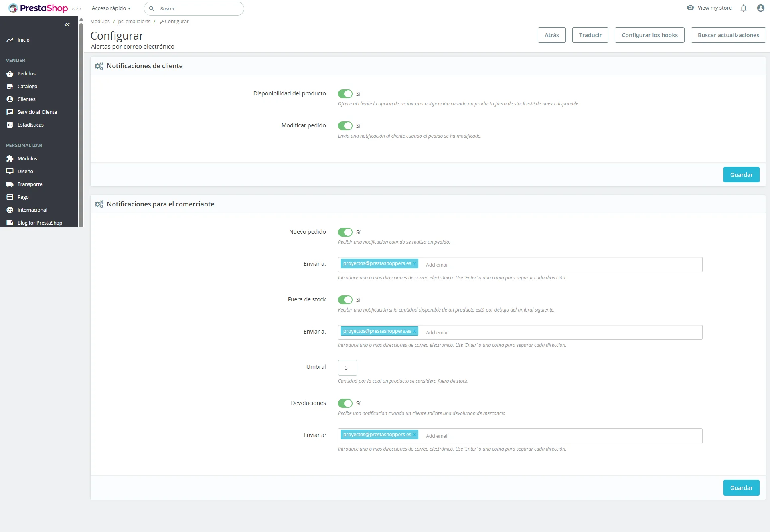Viewport: 770px width, 532px height.
Task: Click the Umbral threshold input field
Action: (347, 368)
